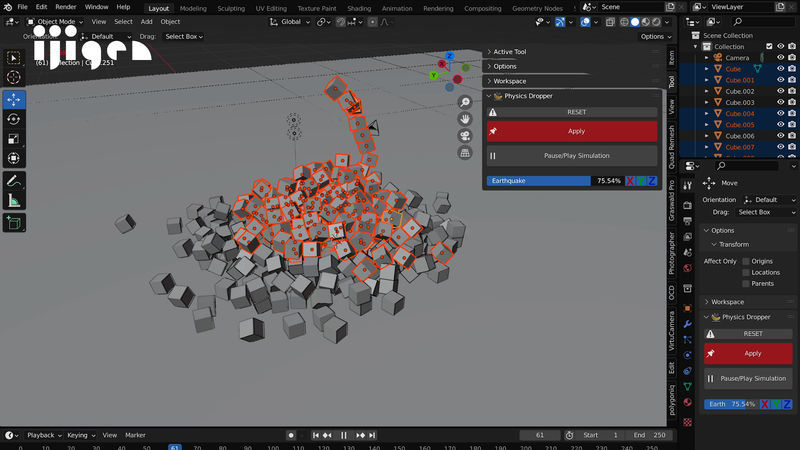The height and width of the screenshot is (450, 800).
Task: Open the Render menu
Action: click(66, 7)
